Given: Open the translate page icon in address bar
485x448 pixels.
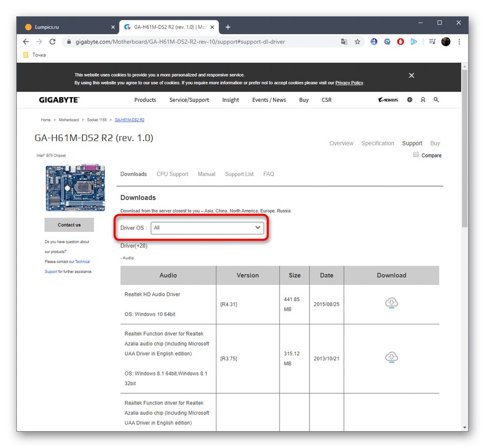Looking at the screenshot, I should point(344,42).
